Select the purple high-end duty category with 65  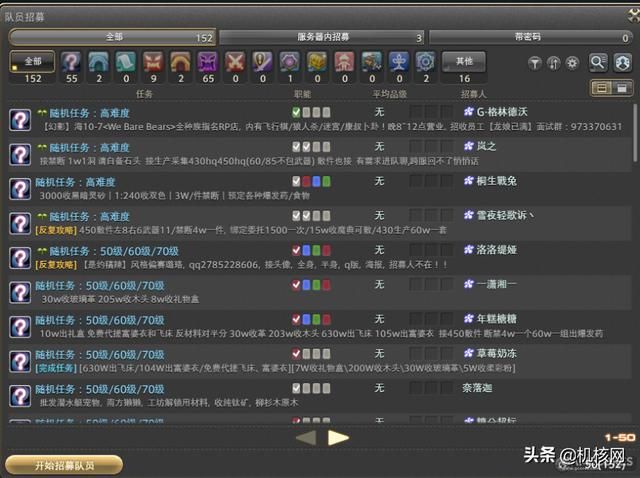pos(208,62)
